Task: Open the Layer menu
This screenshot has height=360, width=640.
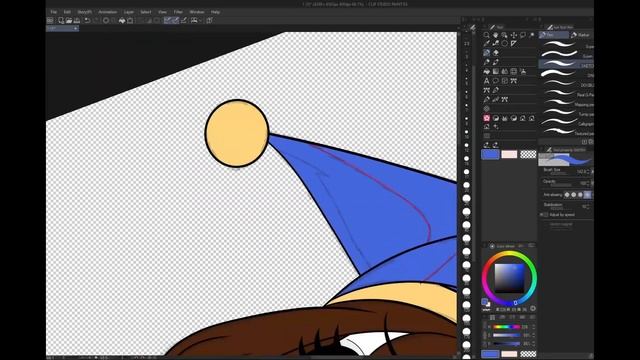Action: click(129, 12)
